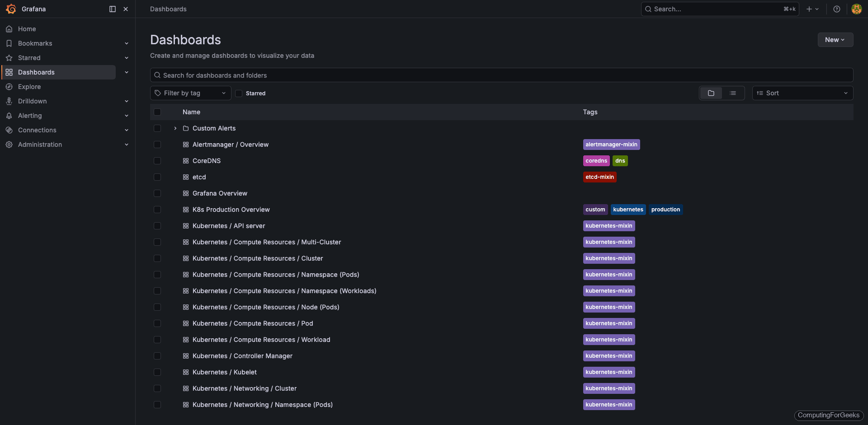This screenshot has width=868, height=425.
Task: Collapse the navigation sidebar panel icon
Action: [x=112, y=9]
